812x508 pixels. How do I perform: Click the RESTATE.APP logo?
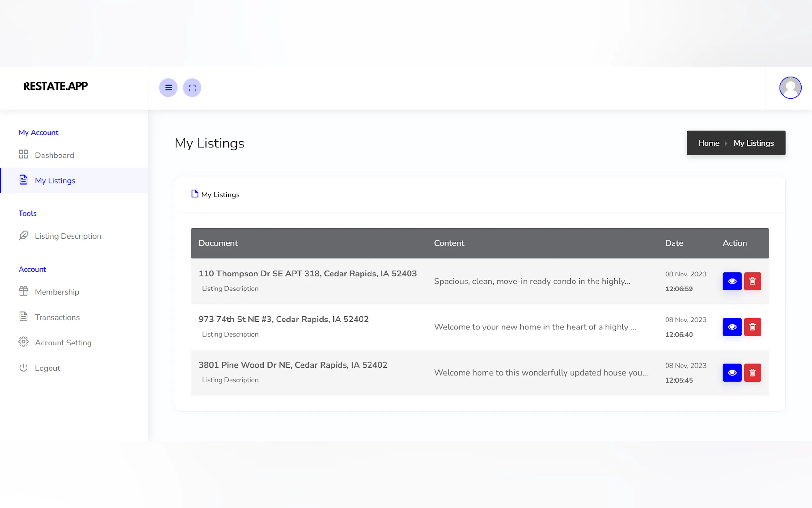(56, 86)
